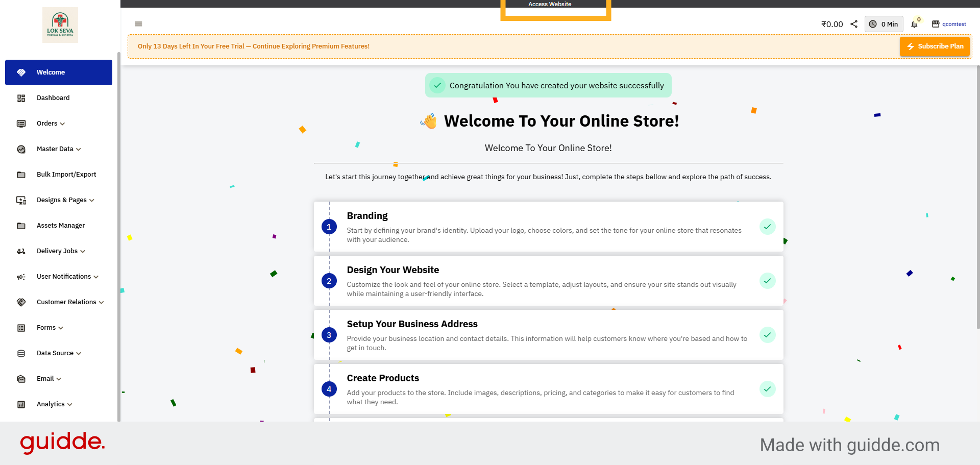Click the 0 Min timer button

(x=884, y=24)
